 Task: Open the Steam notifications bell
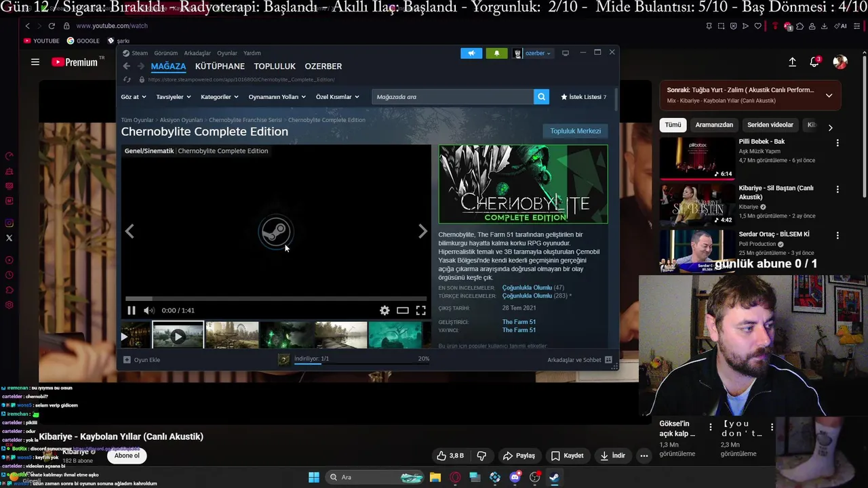click(496, 53)
